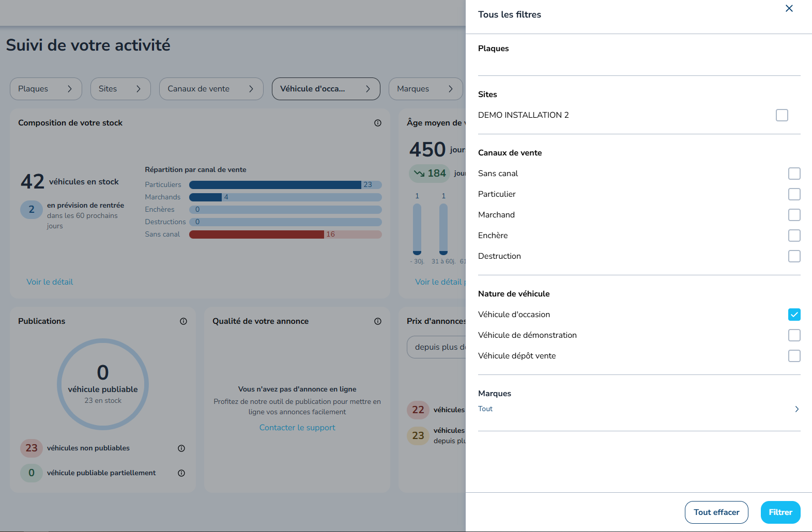Viewport: 812px width, 532px height.
Task: Open the Contacter le support link
Action: (x=297, y=428)
